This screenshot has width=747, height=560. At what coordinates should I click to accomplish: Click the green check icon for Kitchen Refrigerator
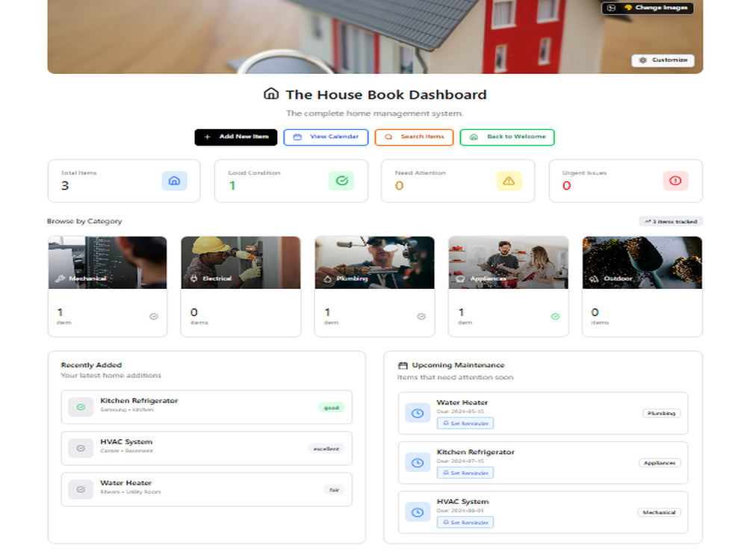pyautogui.click(x=81, y=407)
